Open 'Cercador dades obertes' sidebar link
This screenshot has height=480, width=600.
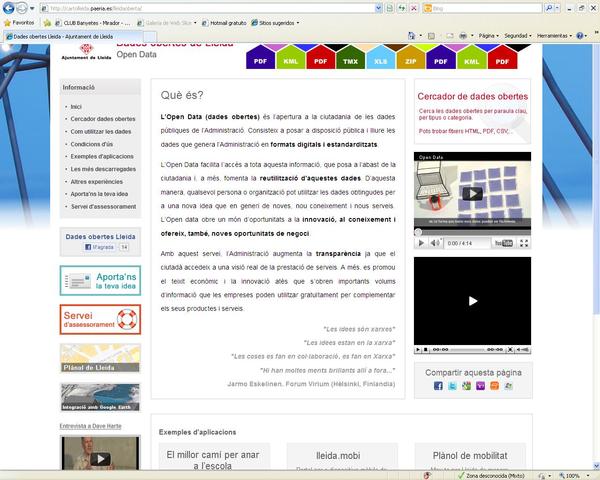coord(103,118)
